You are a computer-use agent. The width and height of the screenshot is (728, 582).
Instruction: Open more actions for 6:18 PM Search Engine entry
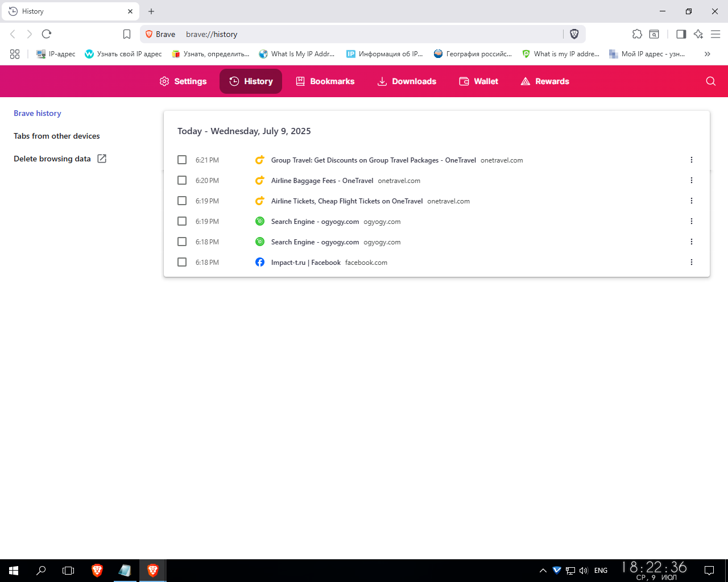coord(692,242)
